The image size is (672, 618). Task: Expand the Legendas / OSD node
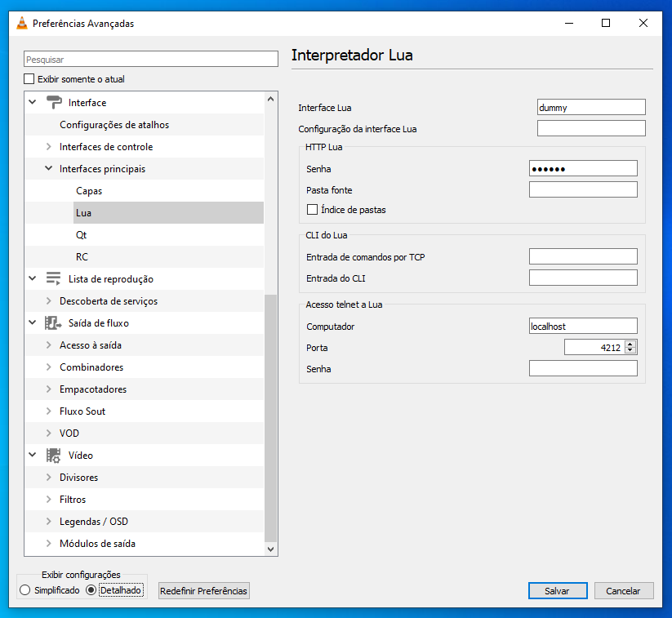[49, 521]
